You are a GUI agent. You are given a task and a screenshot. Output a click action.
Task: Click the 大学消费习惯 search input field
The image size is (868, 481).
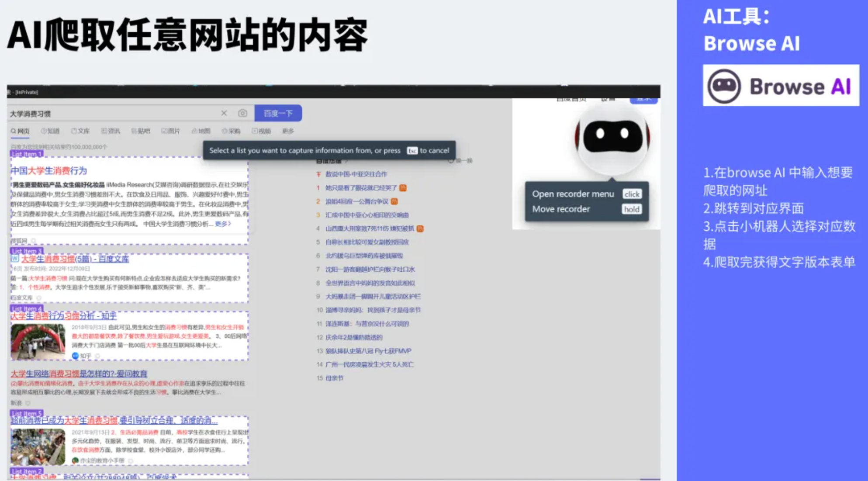(x=109, y=114)
